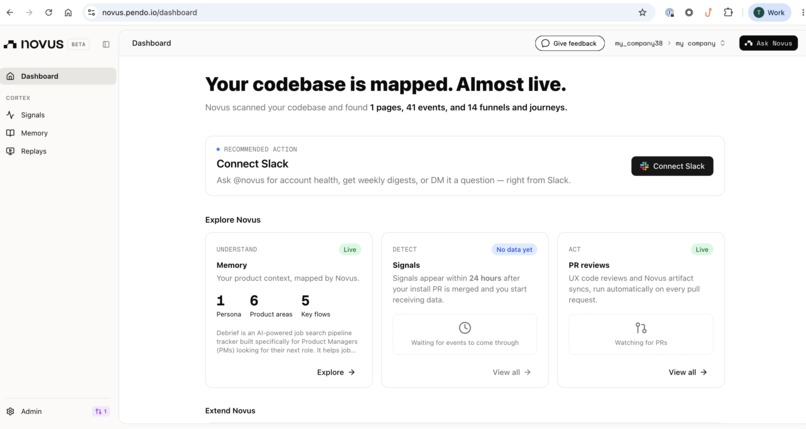
Task: Go back to the previous browser page
Action: pyautogui.click(x=10, y=12)
